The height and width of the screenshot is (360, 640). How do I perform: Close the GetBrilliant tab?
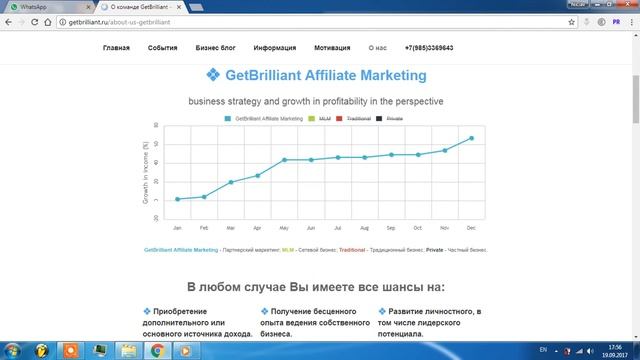click(x=179, y=7)
